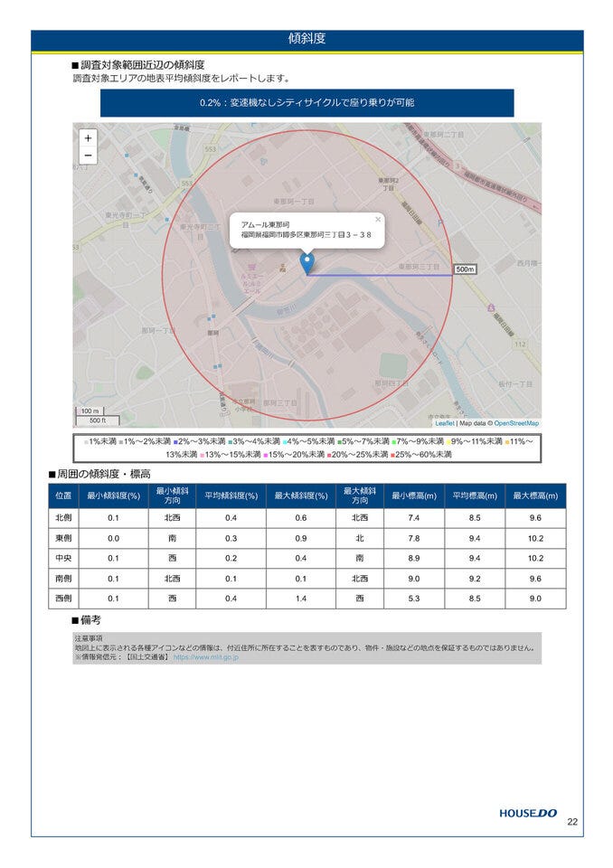Select the 最大標高(m) column header
Viewport: 613px width, 868px height.
(535, 495)
